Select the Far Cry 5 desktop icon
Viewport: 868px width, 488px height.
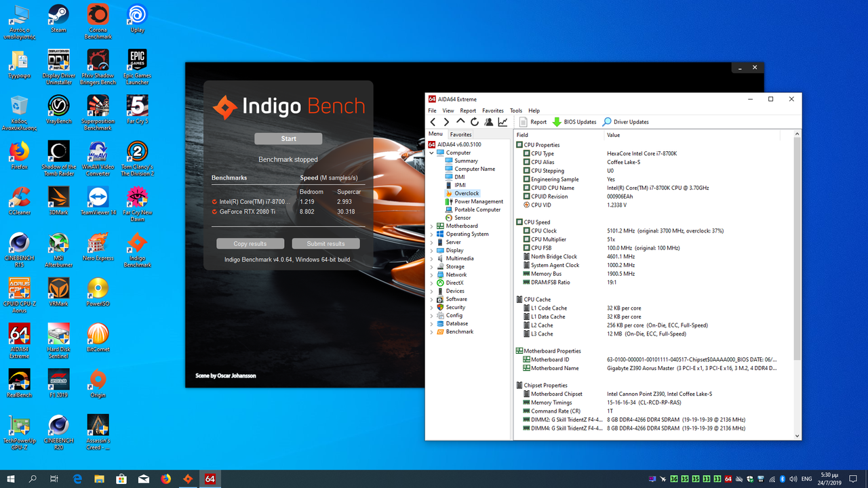(137, 110)
